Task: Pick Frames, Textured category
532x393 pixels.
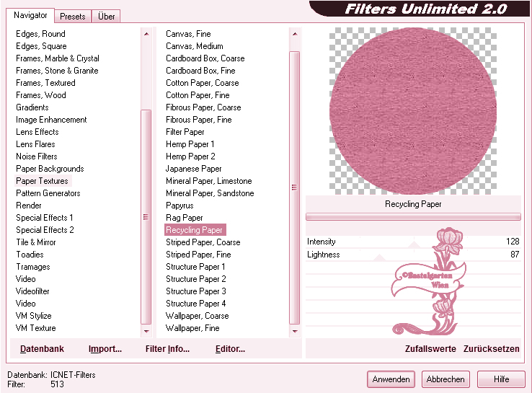Action: (x=46, y=83)
